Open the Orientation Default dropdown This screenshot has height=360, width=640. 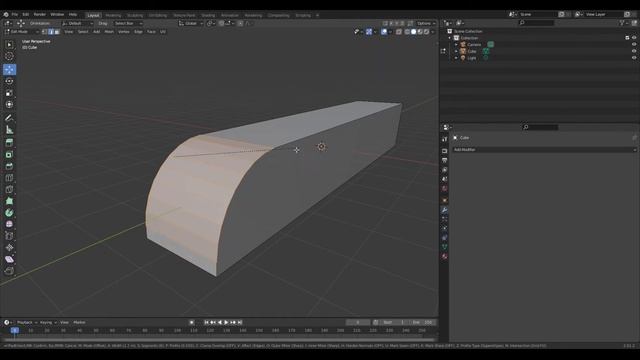[78, 23]
